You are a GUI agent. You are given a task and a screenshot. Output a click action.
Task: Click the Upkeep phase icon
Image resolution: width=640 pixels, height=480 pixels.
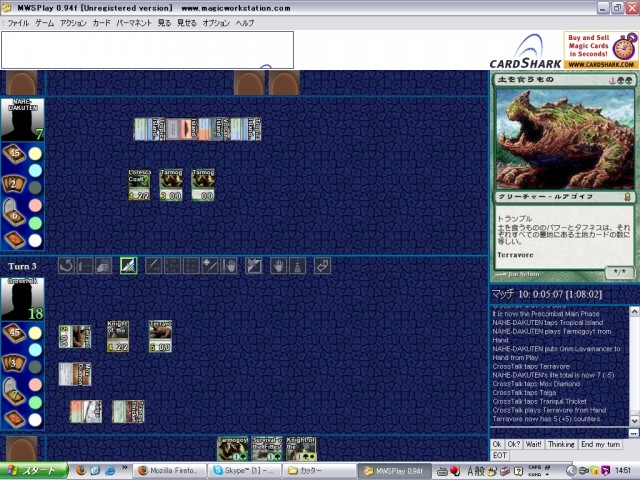84,266
